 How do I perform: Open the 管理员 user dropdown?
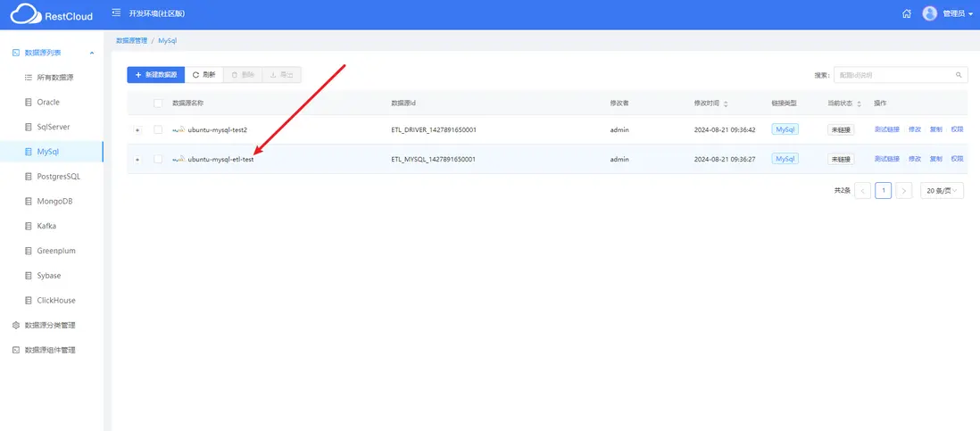point(958,13)
